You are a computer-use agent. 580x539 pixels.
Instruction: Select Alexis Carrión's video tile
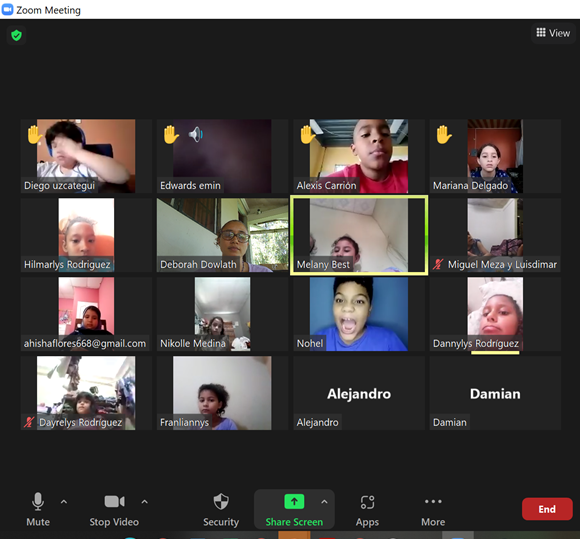(x=359, y=156)
